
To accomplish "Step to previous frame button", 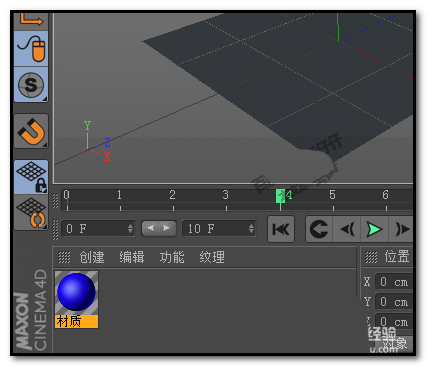I will click(x=347, y=229).
